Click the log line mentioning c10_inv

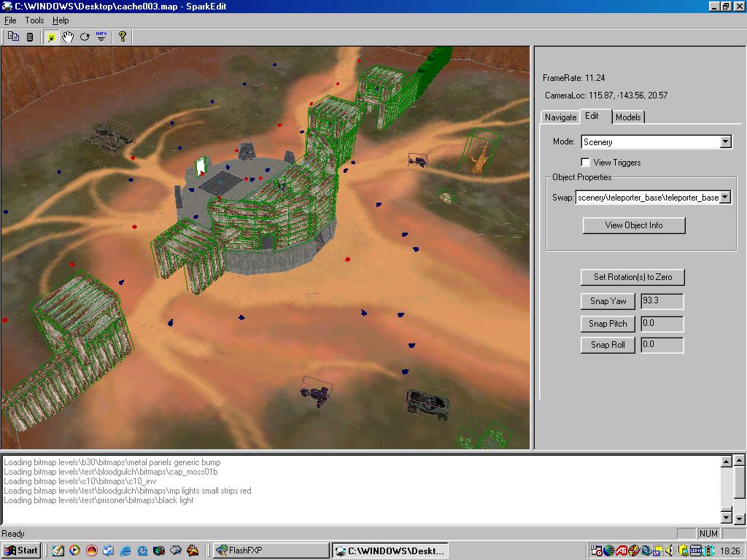coord(80,481)
